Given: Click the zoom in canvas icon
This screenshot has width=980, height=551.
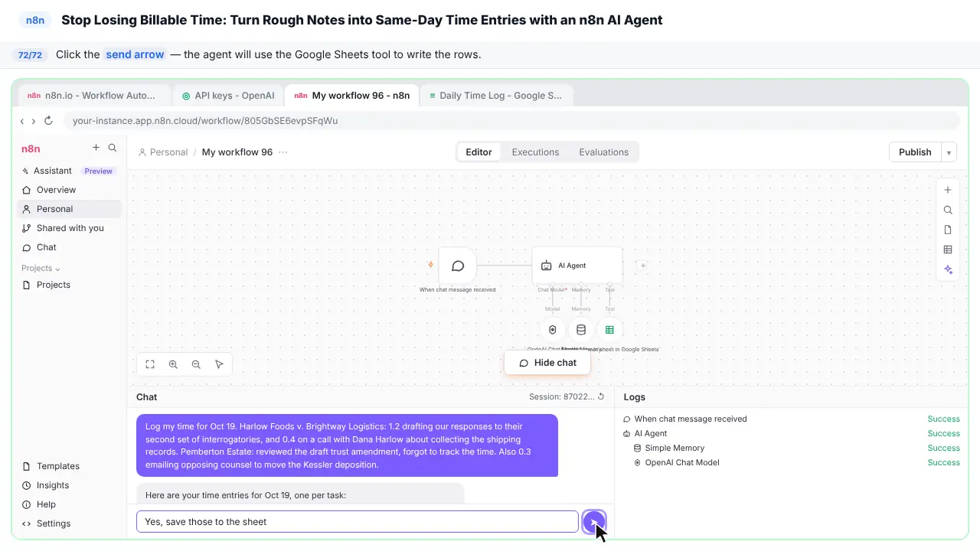Looking at the screenshot, I should [173, 364].
